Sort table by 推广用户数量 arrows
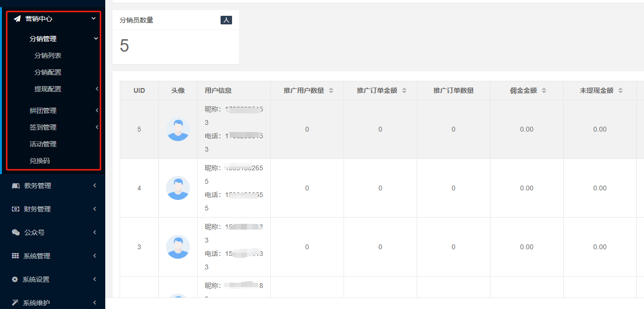 [331, 90]
